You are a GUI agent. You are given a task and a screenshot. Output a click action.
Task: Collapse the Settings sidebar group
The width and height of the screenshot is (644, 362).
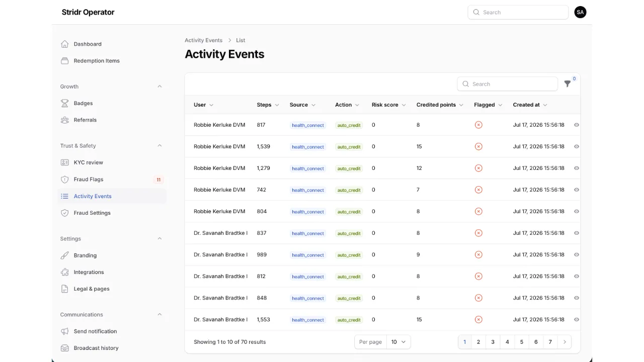click(x=159, y=238)
